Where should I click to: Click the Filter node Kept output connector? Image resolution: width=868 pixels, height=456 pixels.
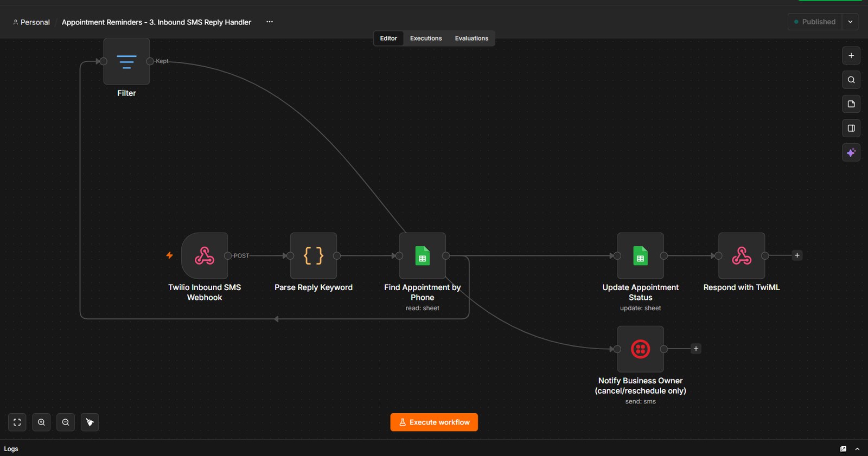[150, 61]
